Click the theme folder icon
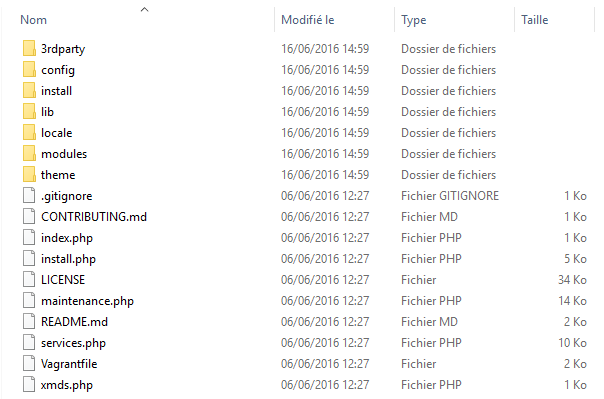This screenshot has height=399, width=604. [x=29, y=174]
